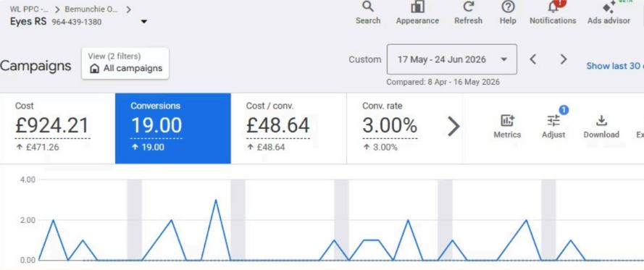Select the Cost scorecard tab
Screen dimensions: 644x270
[57, 128]
